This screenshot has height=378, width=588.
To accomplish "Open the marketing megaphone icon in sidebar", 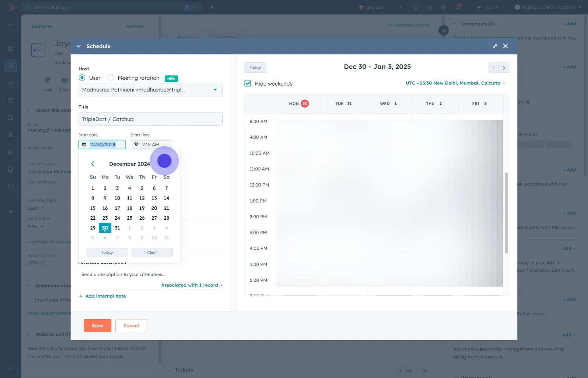I will 11,83.
